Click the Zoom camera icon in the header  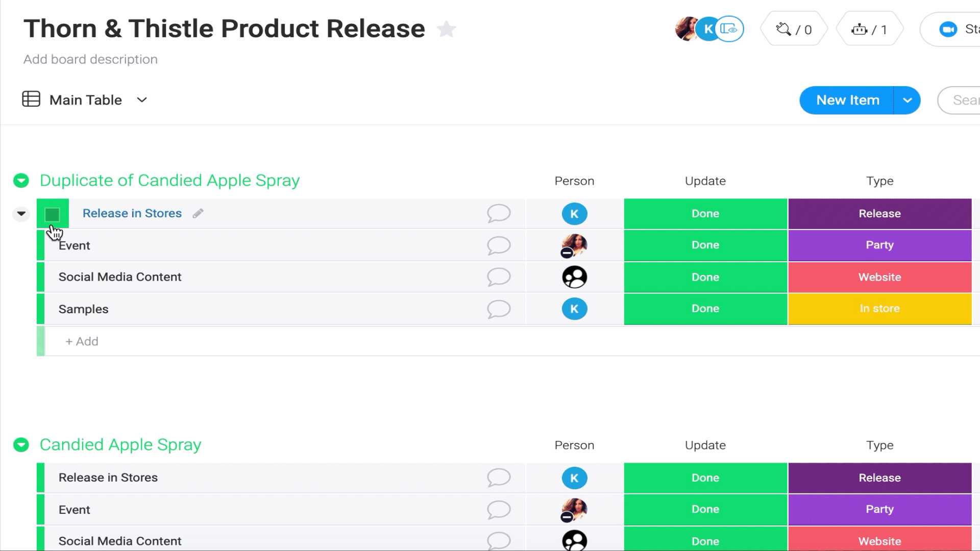948,30
